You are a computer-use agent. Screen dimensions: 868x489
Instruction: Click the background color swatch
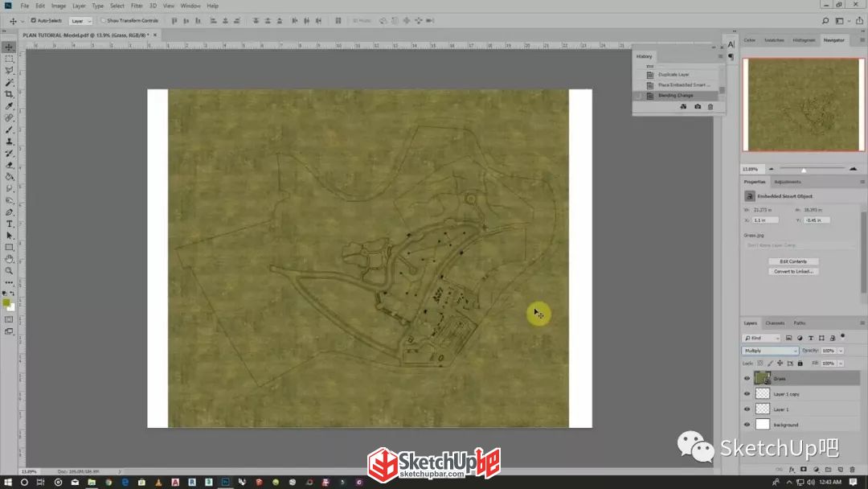[x=11, y=307]
